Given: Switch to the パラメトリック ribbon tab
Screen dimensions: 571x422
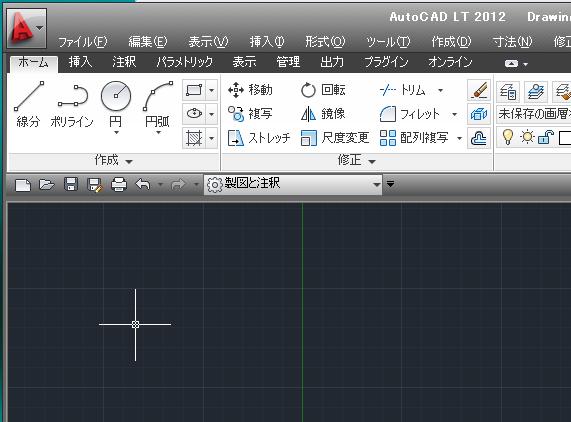Looking at the screenshot, I should tap(184, 62).
